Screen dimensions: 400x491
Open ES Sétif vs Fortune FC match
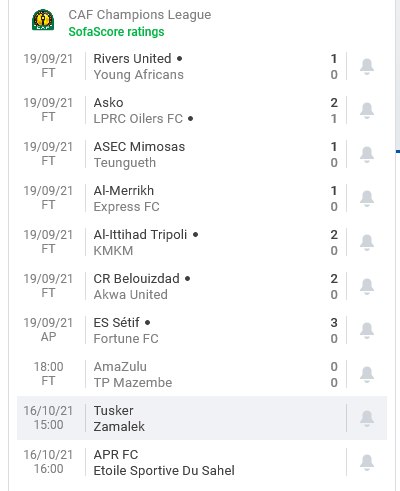point(182,330)
